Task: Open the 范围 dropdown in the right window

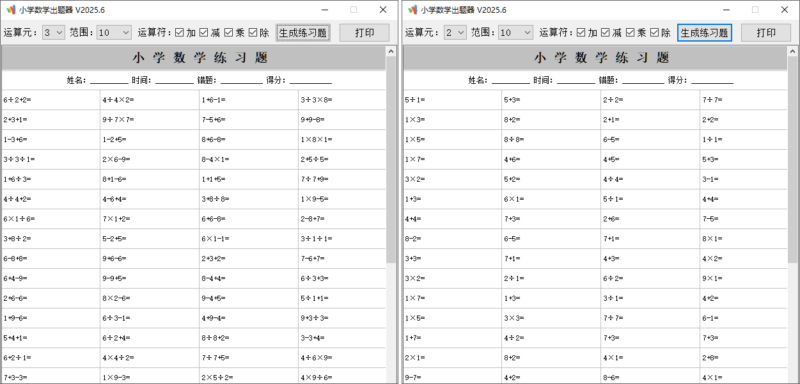Action: pyautogui.click(x=516, y=33)
